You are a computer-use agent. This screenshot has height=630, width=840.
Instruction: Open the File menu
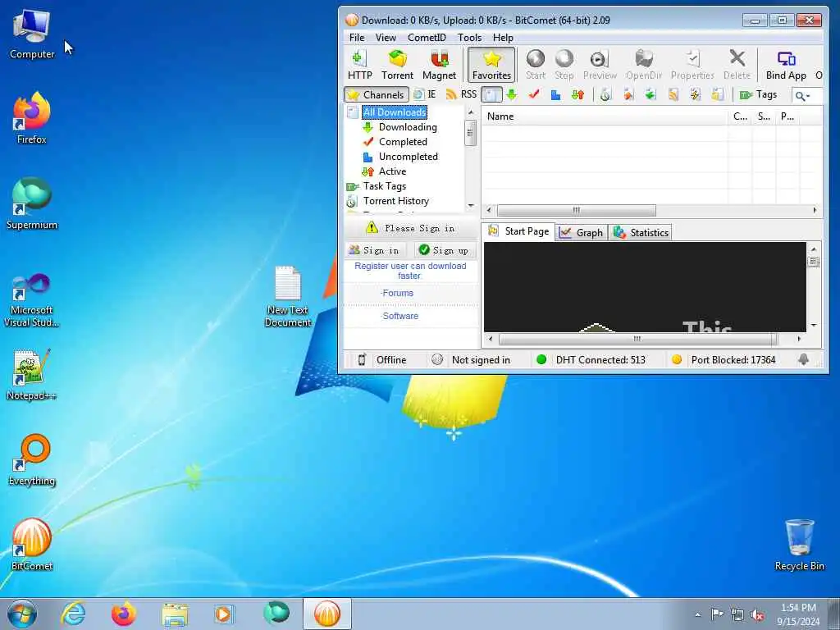point(357,38)
